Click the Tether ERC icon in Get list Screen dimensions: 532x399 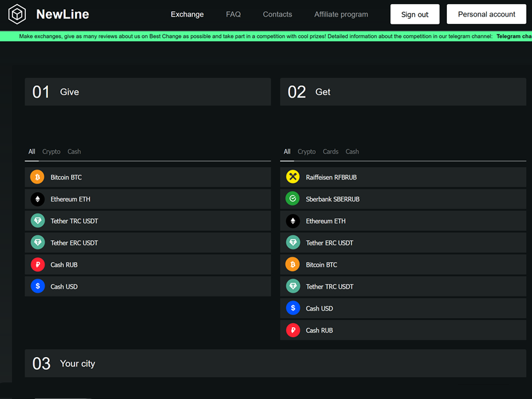pyautogui.click(x=293, y=243)
